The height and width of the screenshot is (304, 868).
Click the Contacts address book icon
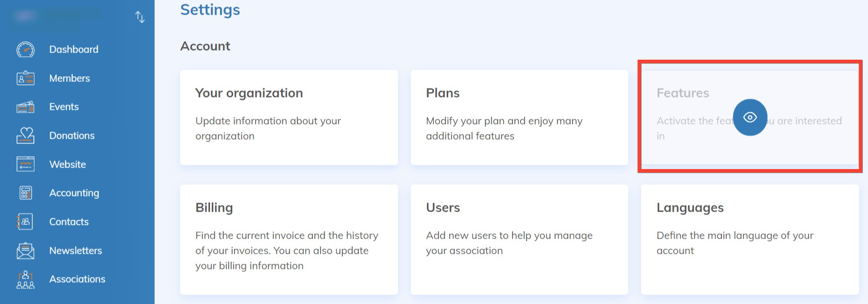click(26, 222)
